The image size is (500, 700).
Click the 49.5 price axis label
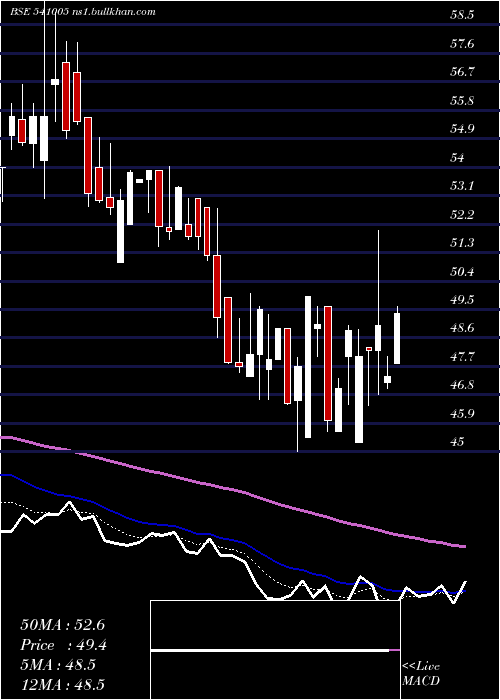462,300
